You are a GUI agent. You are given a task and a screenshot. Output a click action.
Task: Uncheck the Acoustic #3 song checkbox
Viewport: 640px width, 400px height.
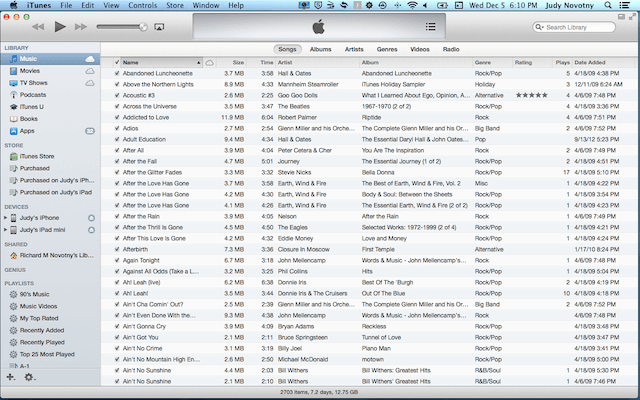pos(117,96)
